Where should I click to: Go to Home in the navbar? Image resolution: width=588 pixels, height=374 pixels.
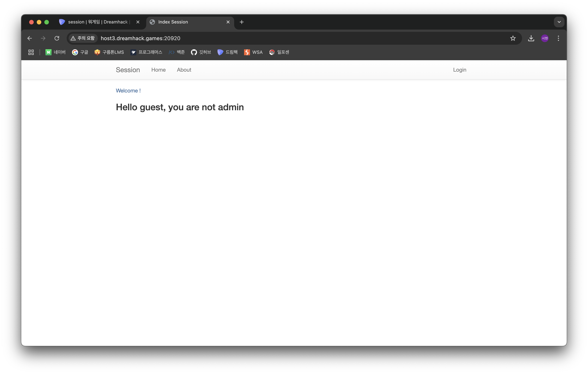point(158,70)
